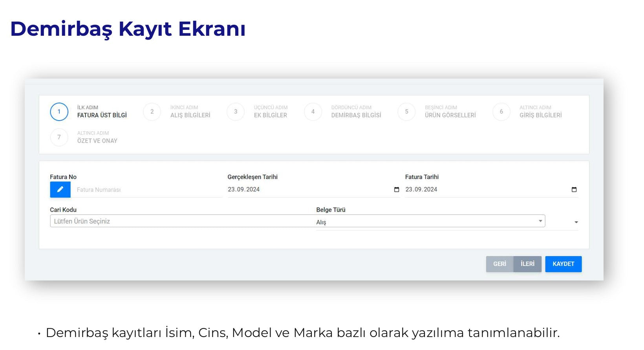This screenshot has height=350, width=644.
Task: Click the Fatura Tarihi date field
Action: (x=492, y=190)
